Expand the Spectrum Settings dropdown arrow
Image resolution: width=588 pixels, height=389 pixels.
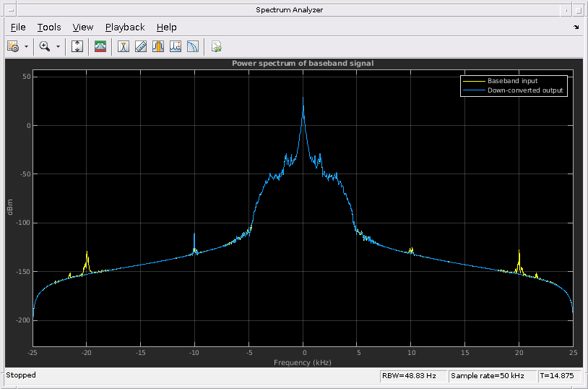point(27,46)
